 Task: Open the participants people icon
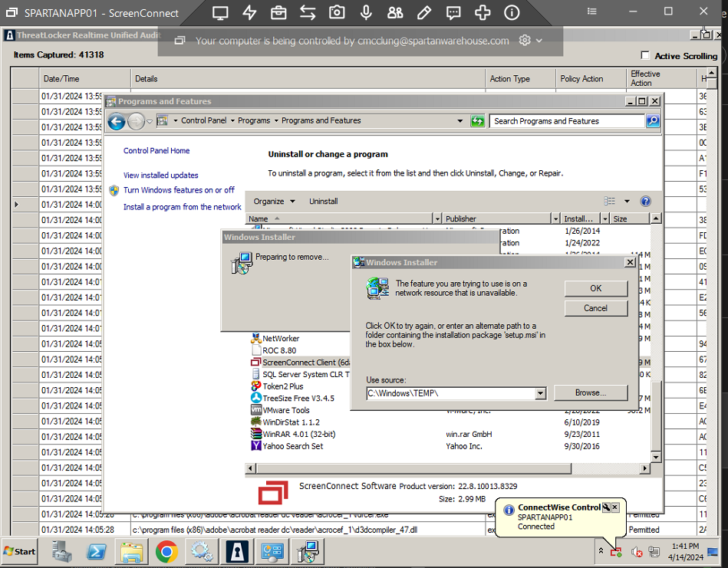[395, 12]
